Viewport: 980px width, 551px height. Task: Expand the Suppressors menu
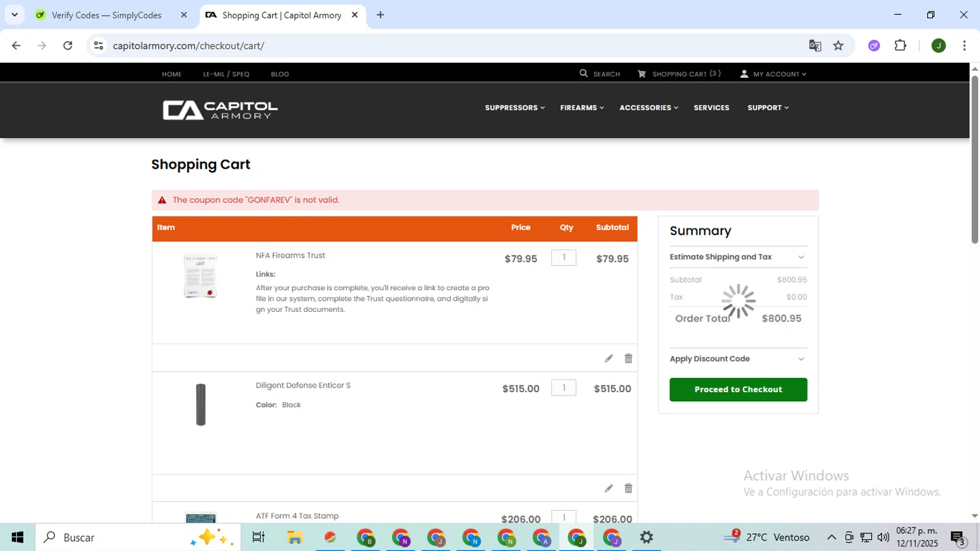[515, 108]
